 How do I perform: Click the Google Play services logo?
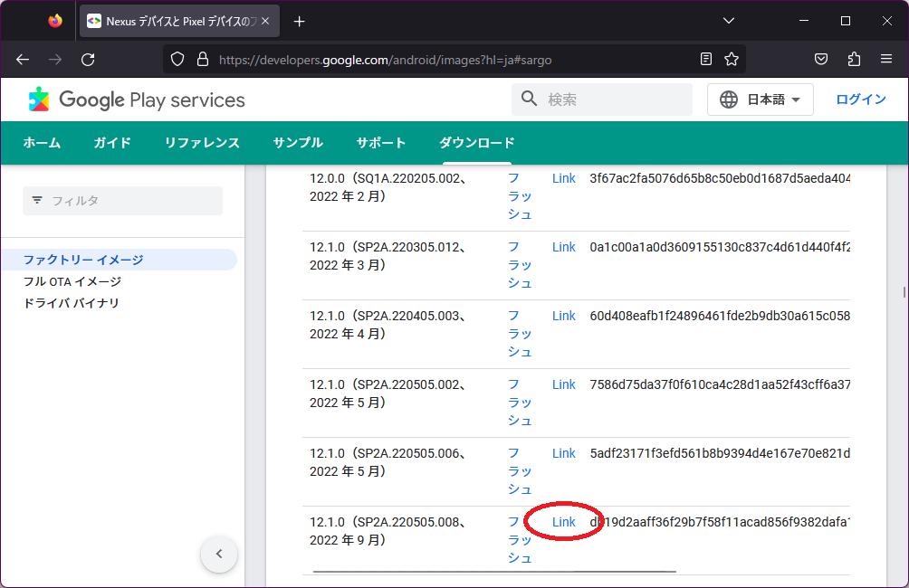[137, 100]
